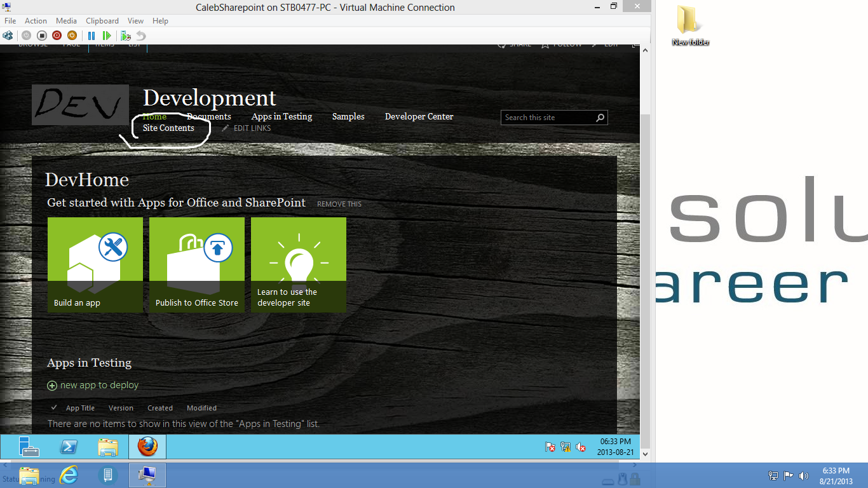This screenshot has width=868, height=488.
Task: Open the Help menu
Action: [x=160, y=21]
